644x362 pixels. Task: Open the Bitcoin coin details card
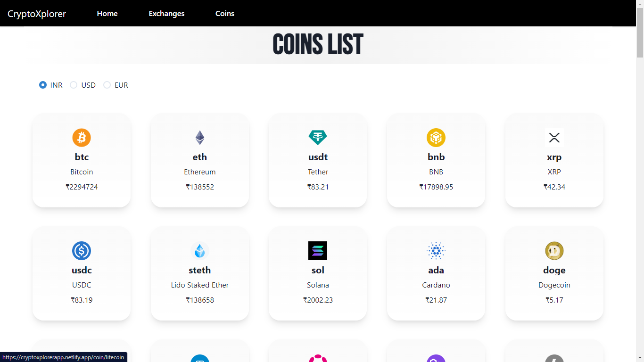[82, 160]
